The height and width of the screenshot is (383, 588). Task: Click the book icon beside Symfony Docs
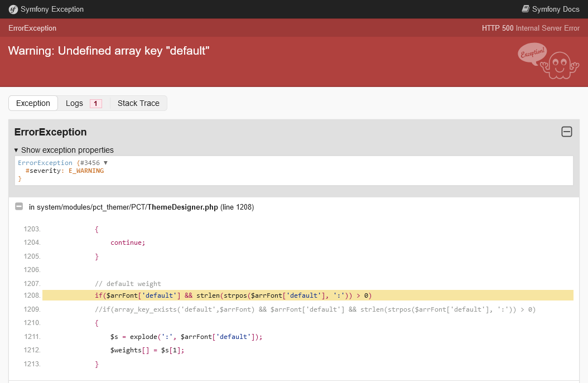[x=526, y=9]
